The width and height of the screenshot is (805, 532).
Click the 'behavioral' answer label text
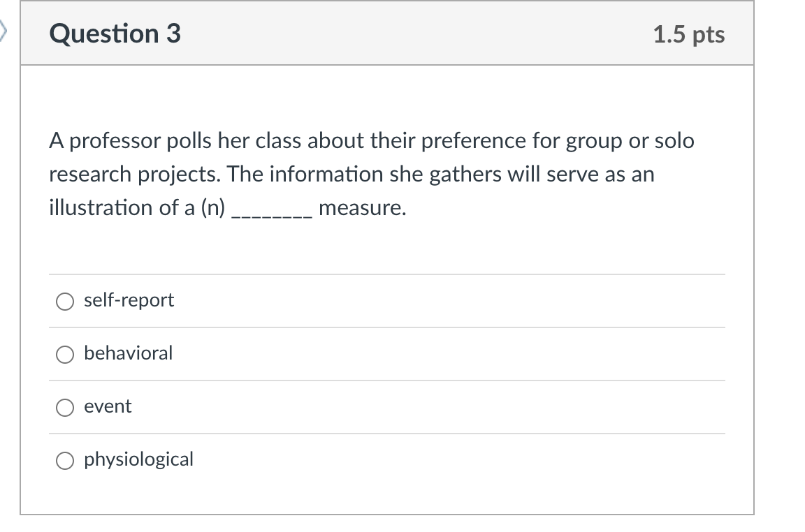129,353
